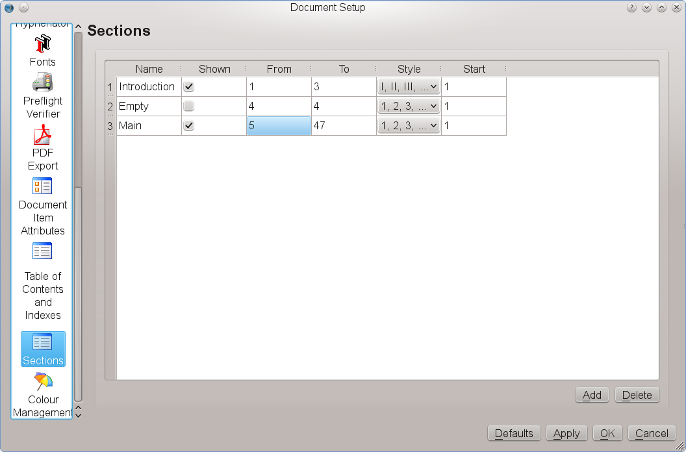Untick Shown checkbox for Main section
Image resolution: width=686 pixels, height=452 pixels.
(189, 126)
